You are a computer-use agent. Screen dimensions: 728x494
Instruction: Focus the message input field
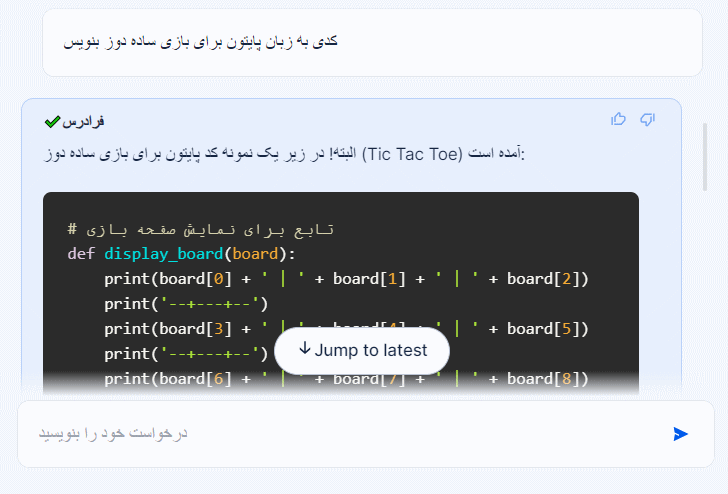340,433
